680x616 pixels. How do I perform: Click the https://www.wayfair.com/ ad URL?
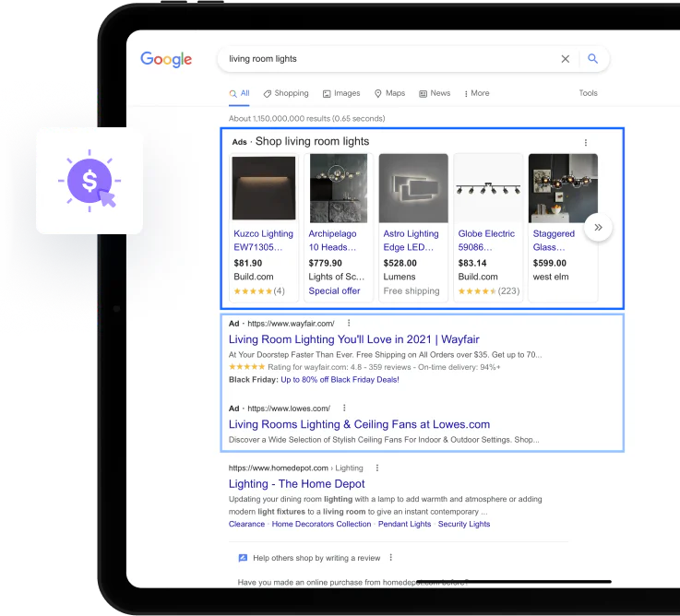point(291,324)
